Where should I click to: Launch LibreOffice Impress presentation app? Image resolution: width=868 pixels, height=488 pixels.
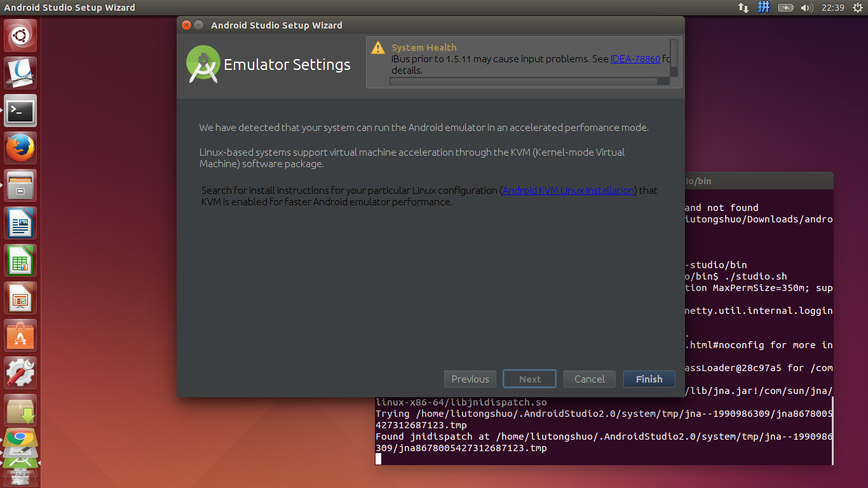(20, 298)
